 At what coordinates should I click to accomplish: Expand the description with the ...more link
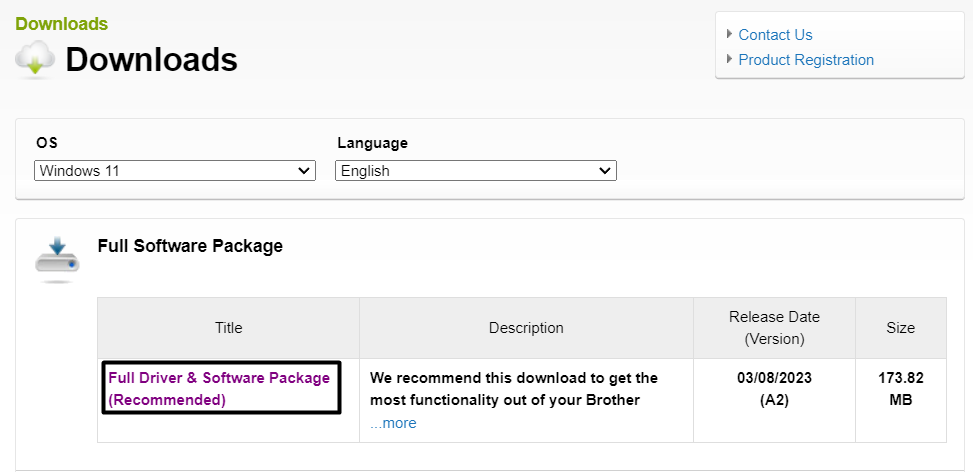(393, 423)
